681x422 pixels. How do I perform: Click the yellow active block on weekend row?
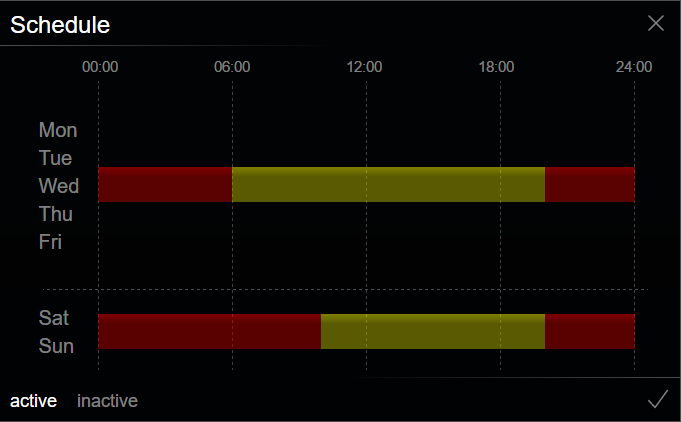pyautogui.click(x=432, y=331)
